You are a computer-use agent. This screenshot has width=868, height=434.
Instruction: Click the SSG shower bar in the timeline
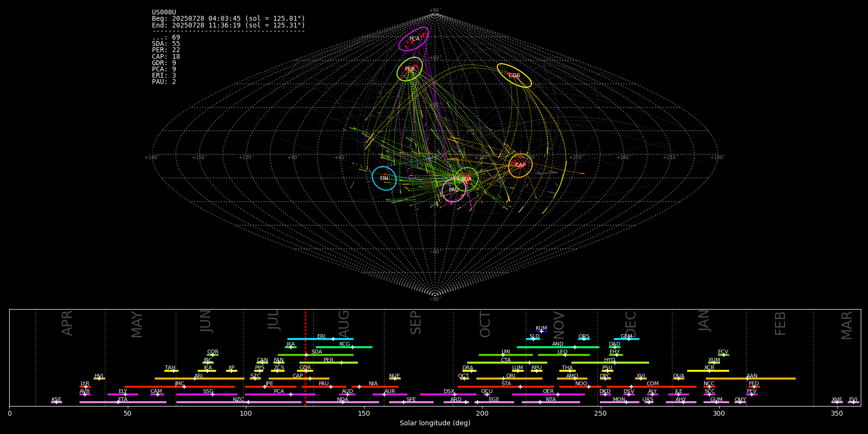click(207, 394)
